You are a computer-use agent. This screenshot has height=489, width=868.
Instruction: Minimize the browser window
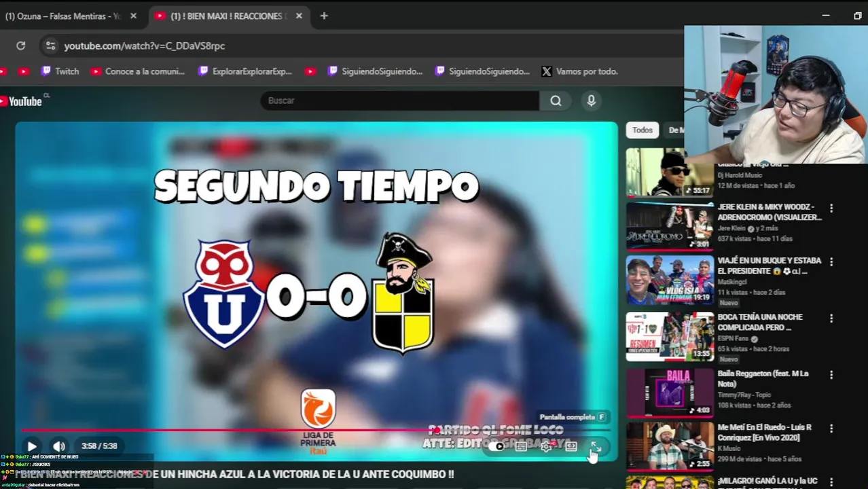click(826, 16)
